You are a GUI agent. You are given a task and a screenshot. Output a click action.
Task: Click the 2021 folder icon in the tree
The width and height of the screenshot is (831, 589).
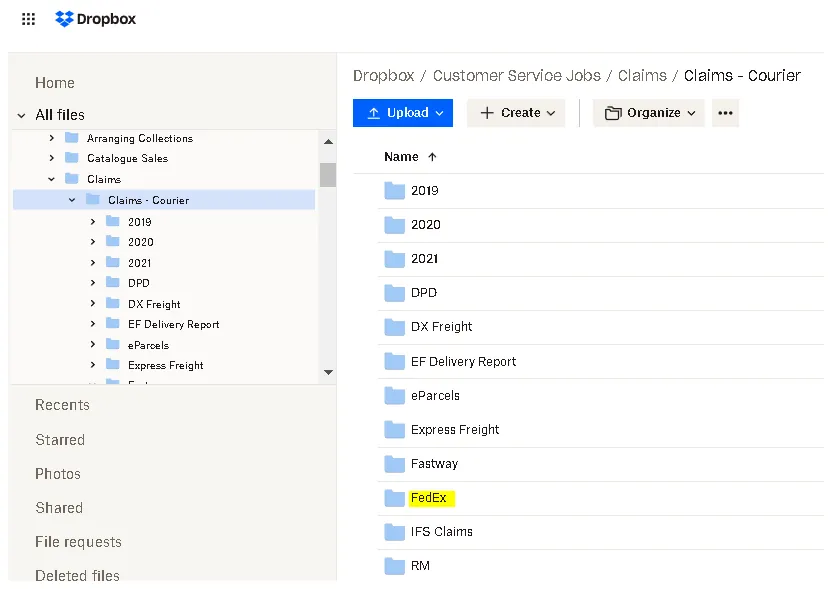112,261
